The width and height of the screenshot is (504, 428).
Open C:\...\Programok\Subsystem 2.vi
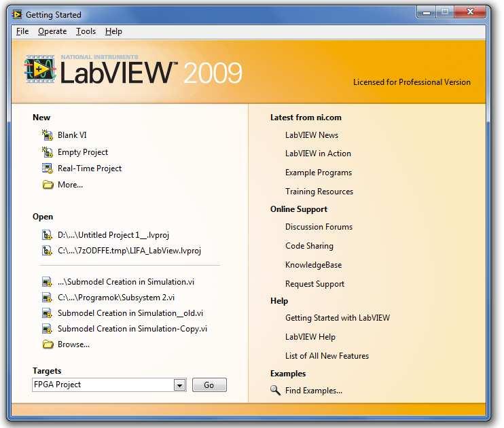tap(116, 298)
